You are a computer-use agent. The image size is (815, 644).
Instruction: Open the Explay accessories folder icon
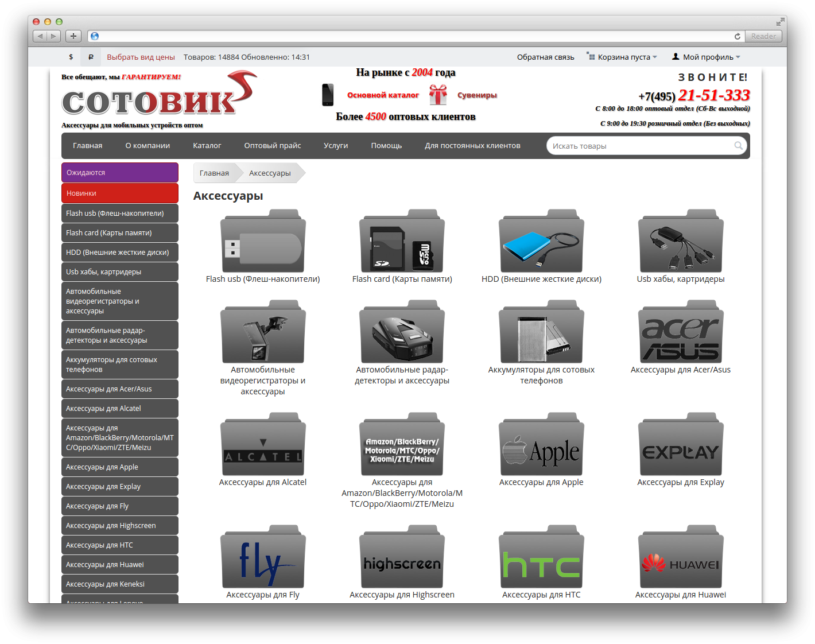coord(681,444)
